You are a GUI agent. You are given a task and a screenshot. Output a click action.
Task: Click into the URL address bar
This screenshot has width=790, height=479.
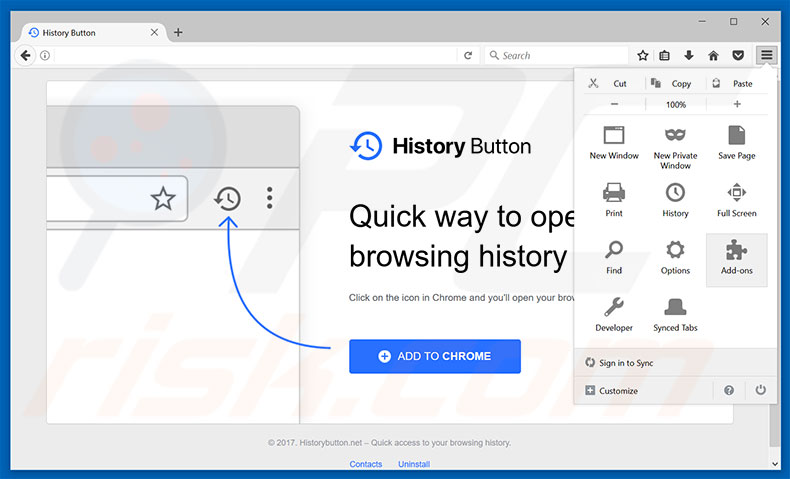pos(255,55)
